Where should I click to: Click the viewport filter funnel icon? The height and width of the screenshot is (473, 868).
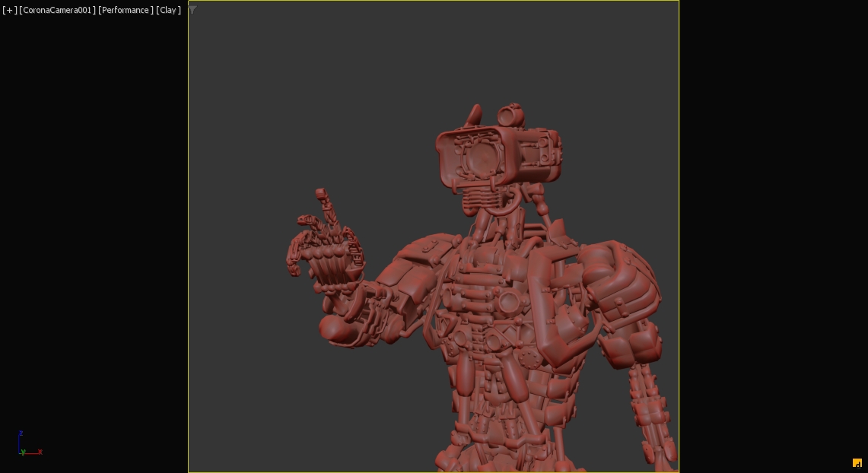point(192,9)
